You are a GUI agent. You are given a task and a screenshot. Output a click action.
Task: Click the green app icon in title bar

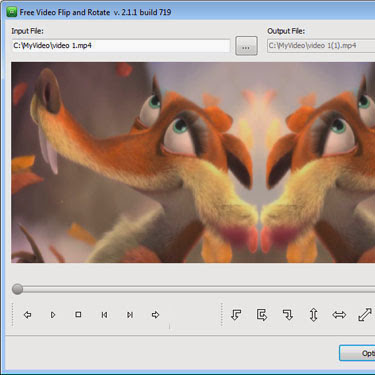(x=12, y=12)
